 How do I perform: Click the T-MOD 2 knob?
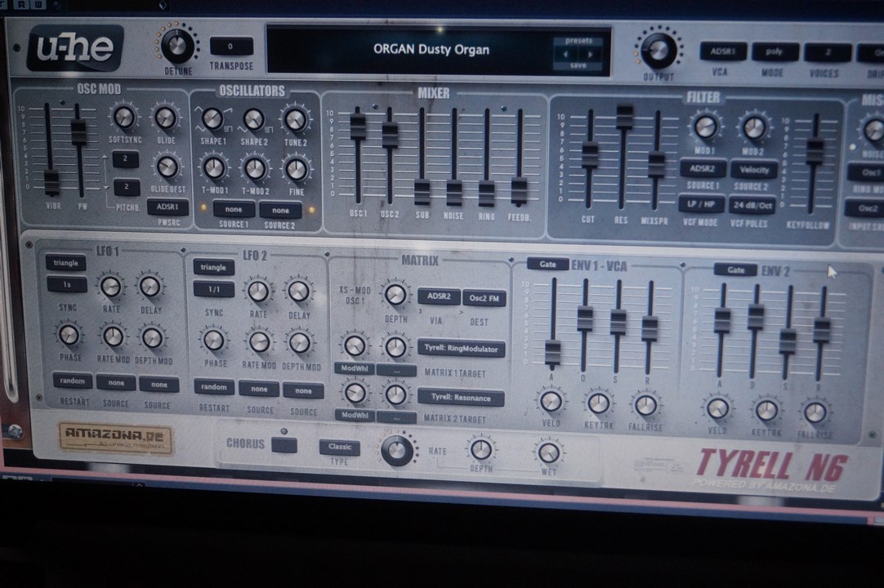(x=256, y=168)
